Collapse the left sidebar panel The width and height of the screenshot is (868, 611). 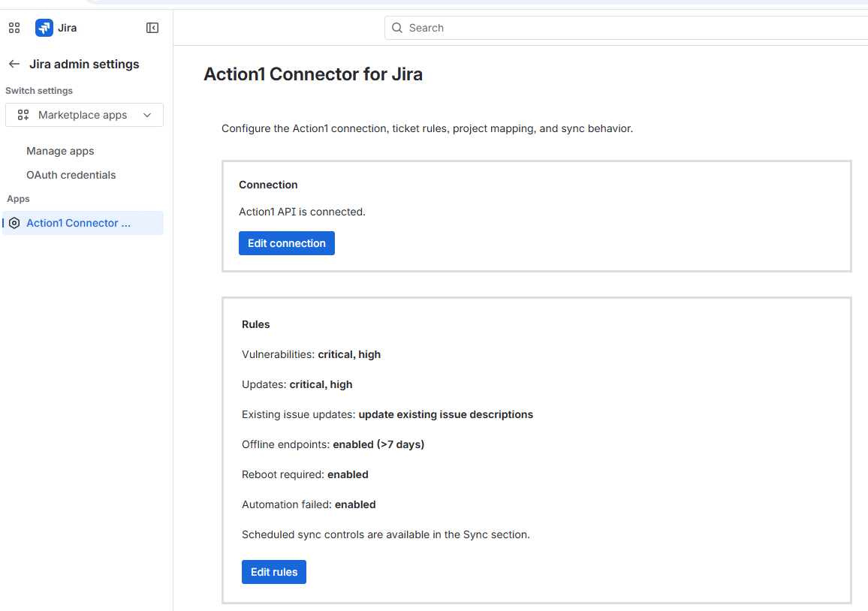tap(152, 28)
